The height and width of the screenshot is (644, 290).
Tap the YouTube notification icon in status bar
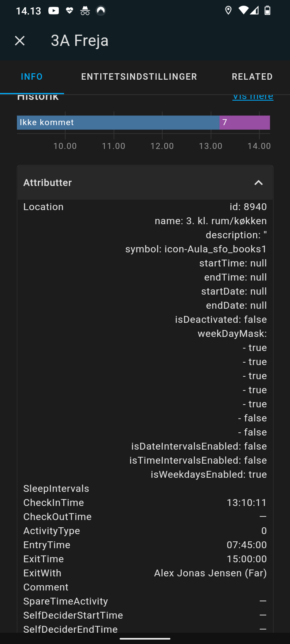click(53, 10)
